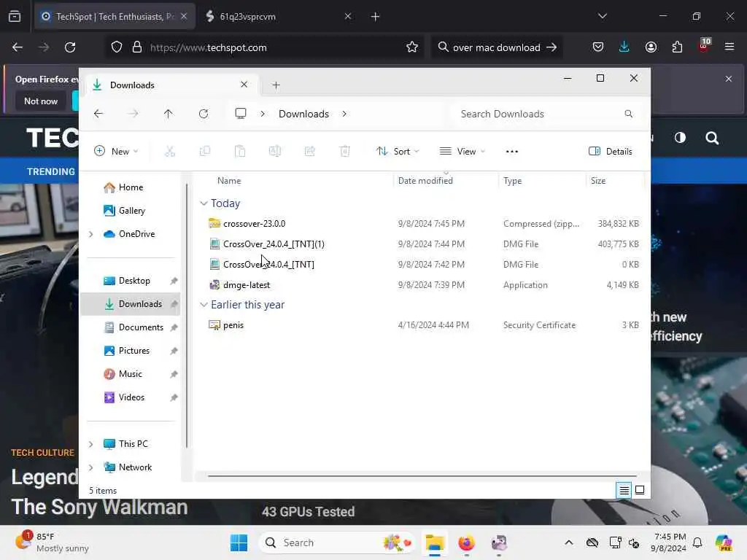This screenshot has height=560, width=747.
Task: Open a new Firefox tab
Action: click(375, 17)
